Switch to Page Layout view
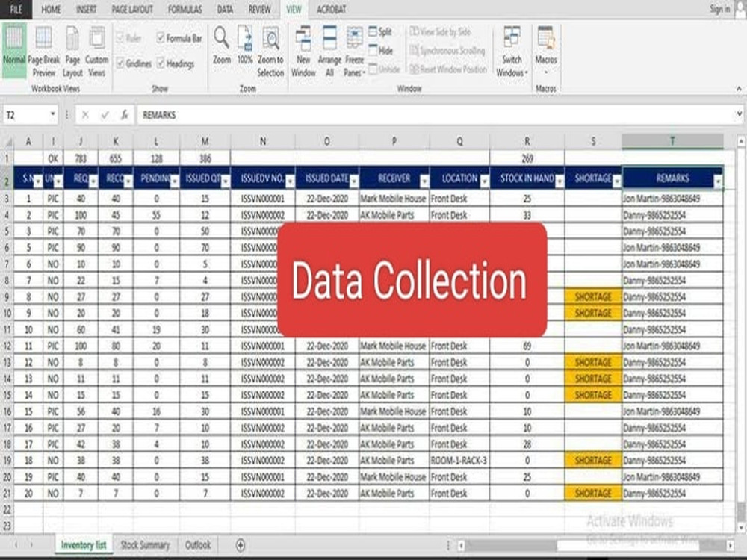 (72, 51)
